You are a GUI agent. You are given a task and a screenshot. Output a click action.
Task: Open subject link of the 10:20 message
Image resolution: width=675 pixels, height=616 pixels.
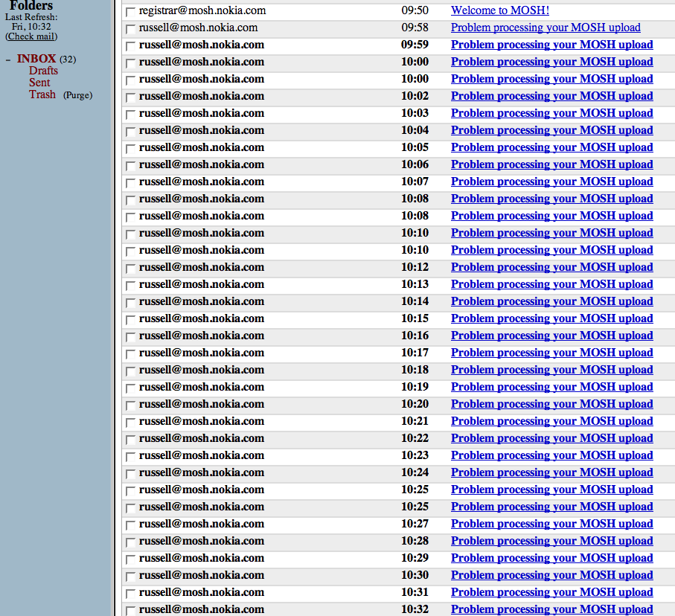tap(552, 404)
